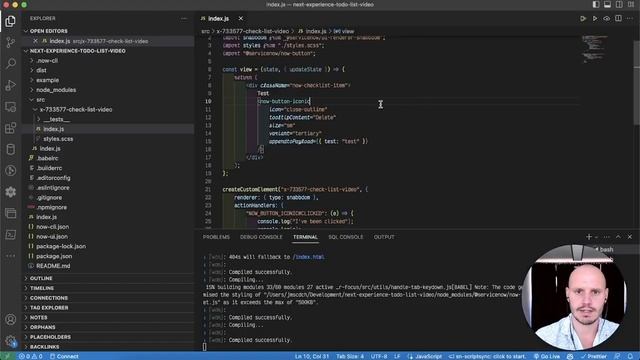Screen dimensions: 640x360
Task: Open Explorer views and more actions menu
Action: click(184, 18)
